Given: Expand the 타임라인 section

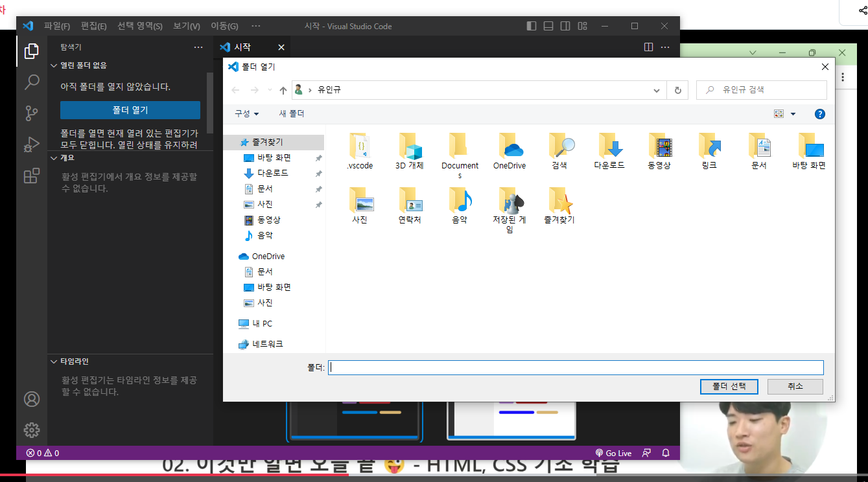Looking at the screenshot, I should [x=130, y=361].
